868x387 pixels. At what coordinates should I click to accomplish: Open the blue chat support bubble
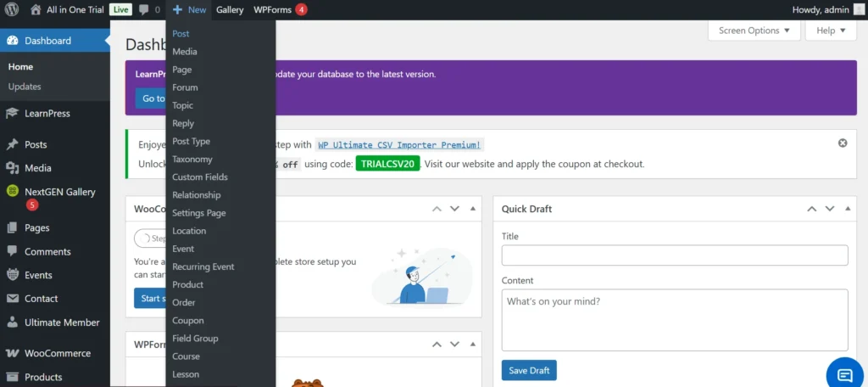(x=844, y=374)
